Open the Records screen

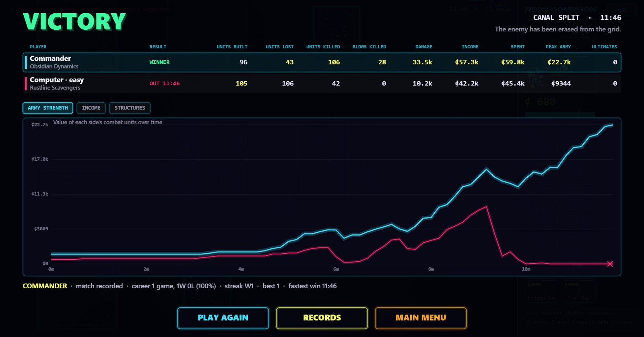322,318
